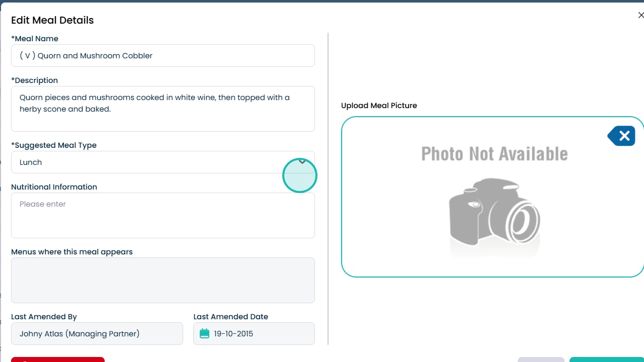Click the Upload Meal Picture label
The height and width of the screenshot is (362, 644).
click(379, 106)
